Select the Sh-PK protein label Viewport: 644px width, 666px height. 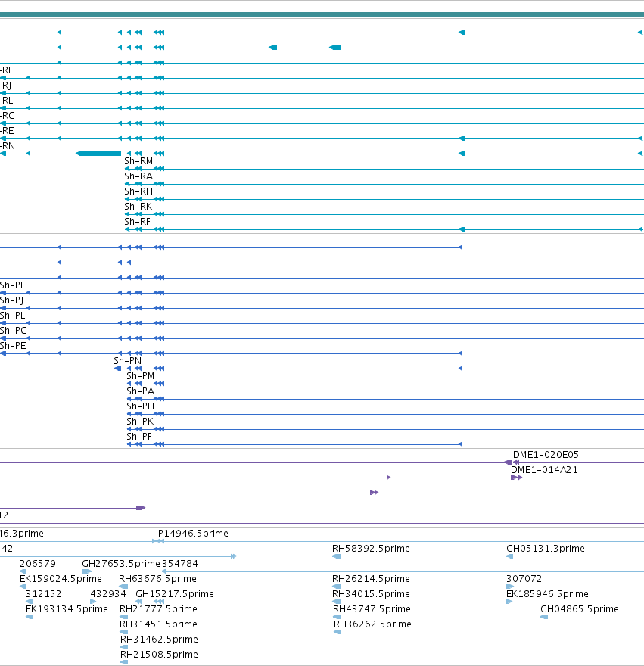[140, 422]
